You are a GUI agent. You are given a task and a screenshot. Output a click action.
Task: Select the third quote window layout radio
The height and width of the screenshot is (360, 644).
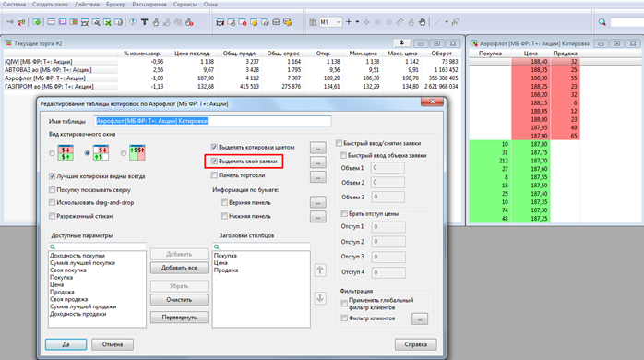(124, 153)
